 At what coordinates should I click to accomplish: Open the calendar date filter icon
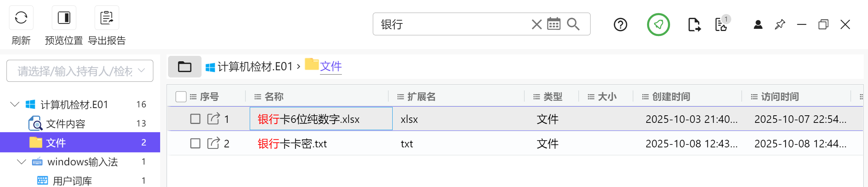point(553,24)
